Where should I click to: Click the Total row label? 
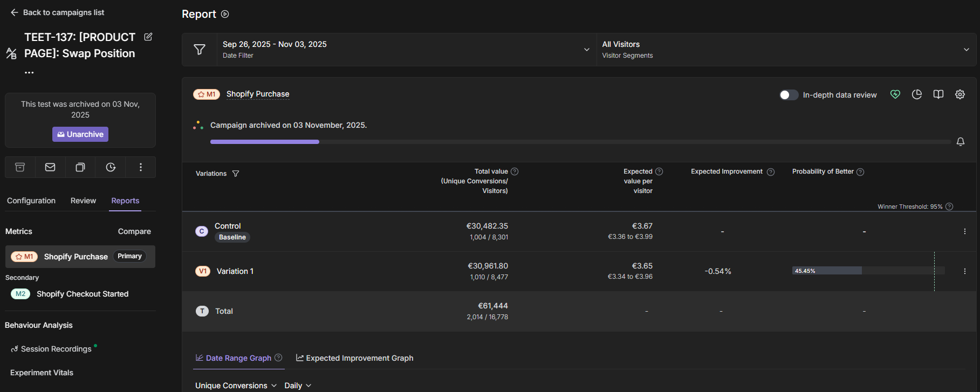coord(224,311)
